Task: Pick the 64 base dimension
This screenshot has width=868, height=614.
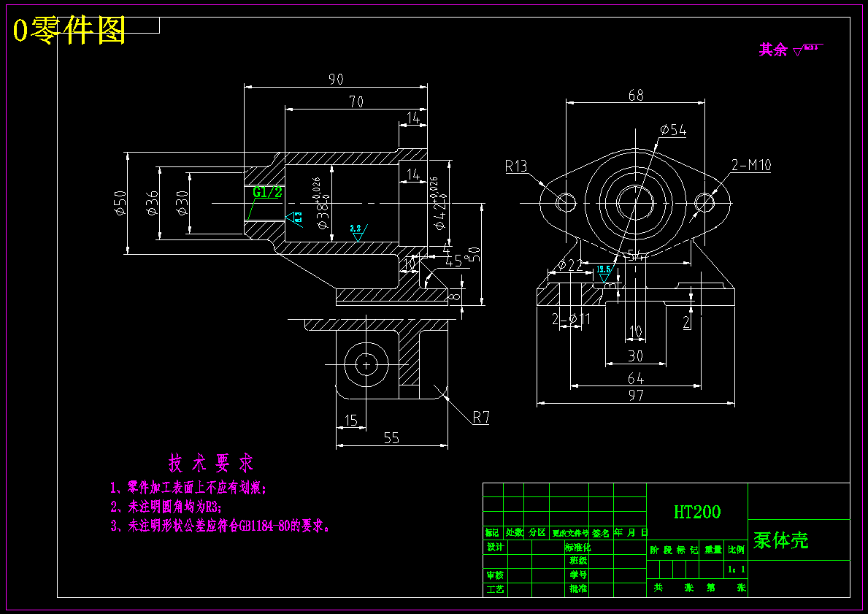Action: [636, 378]
